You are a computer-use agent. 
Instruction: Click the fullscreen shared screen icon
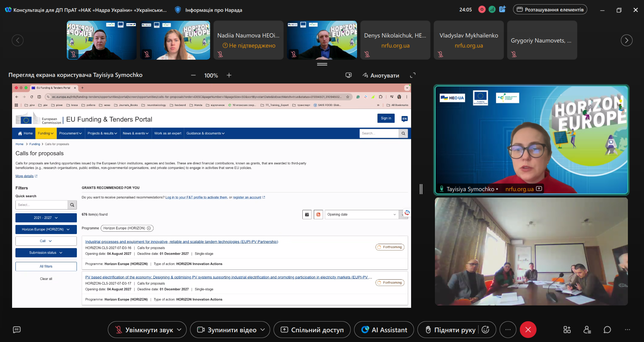pos(413,75)
